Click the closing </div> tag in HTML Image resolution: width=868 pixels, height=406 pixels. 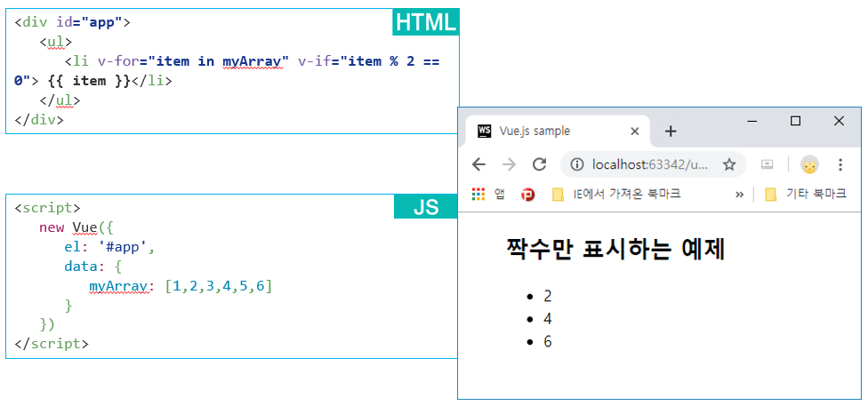pyautogui.click(x=39, y=120)
